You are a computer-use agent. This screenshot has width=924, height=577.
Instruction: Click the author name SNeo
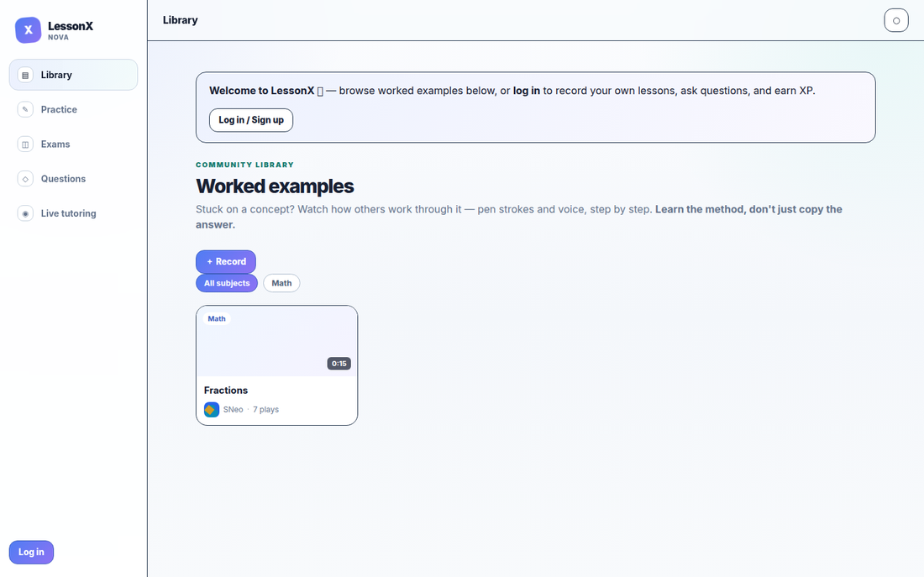click(234, 410)
